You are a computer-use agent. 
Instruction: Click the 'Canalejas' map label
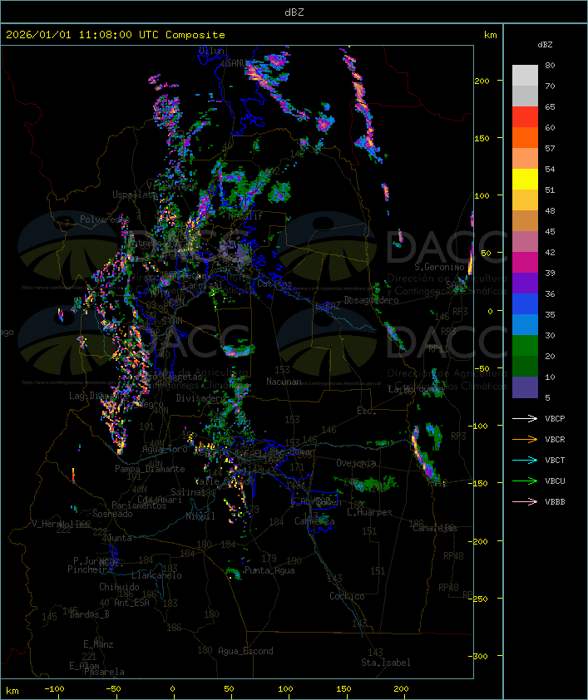coord(435,528)
